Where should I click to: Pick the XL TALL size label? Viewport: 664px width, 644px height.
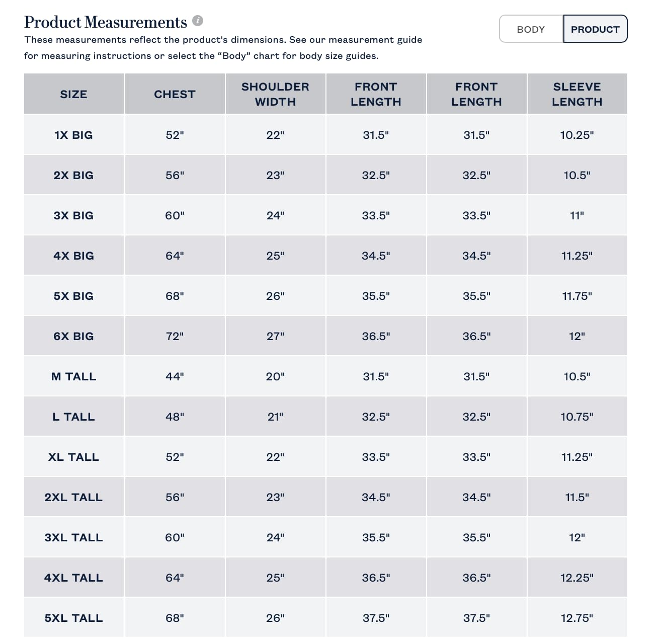(x=74, y=457)
